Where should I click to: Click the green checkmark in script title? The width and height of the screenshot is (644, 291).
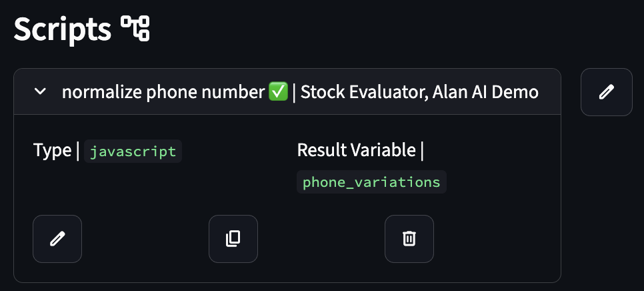tap(278, 92)
